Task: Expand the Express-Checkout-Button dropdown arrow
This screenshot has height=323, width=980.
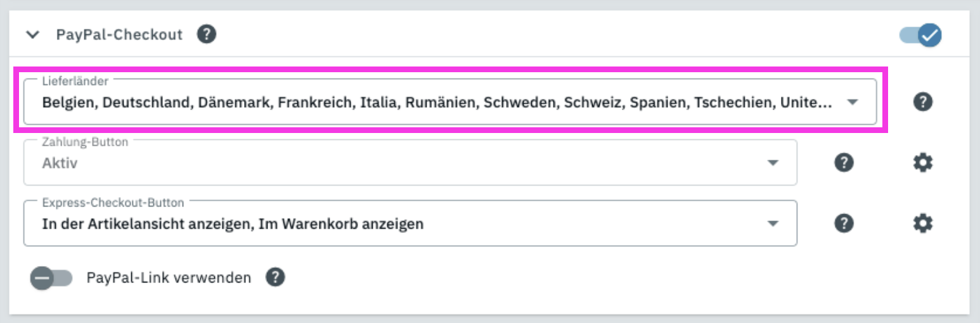Action: point(773,224)
